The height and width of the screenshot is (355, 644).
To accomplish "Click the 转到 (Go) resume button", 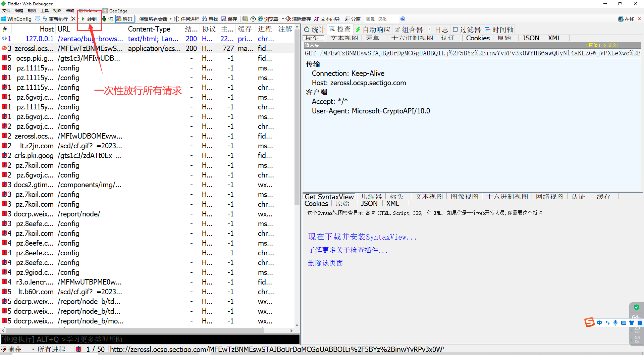I will (x=89, y=19).
